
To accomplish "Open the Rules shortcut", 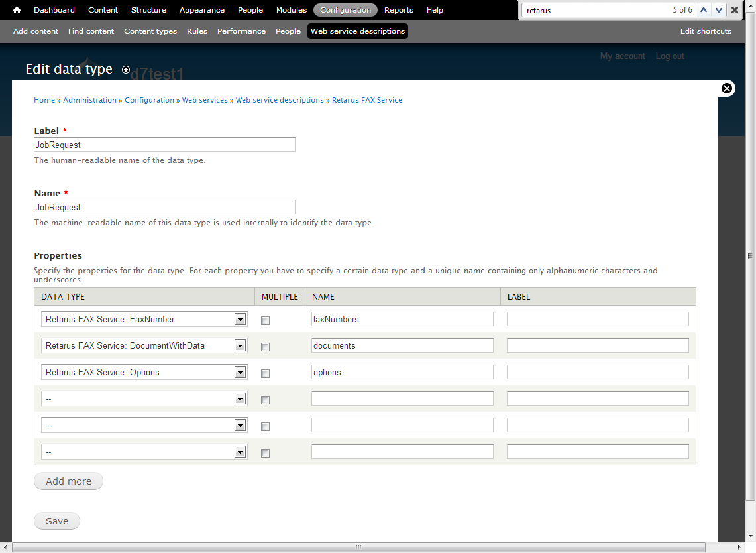I will [x=197, y=31].
